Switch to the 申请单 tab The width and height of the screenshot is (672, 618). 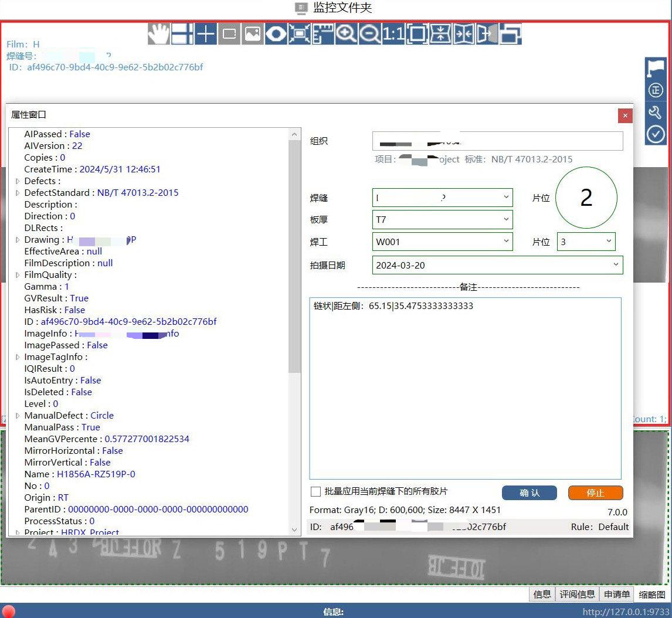tap(617, 595)
